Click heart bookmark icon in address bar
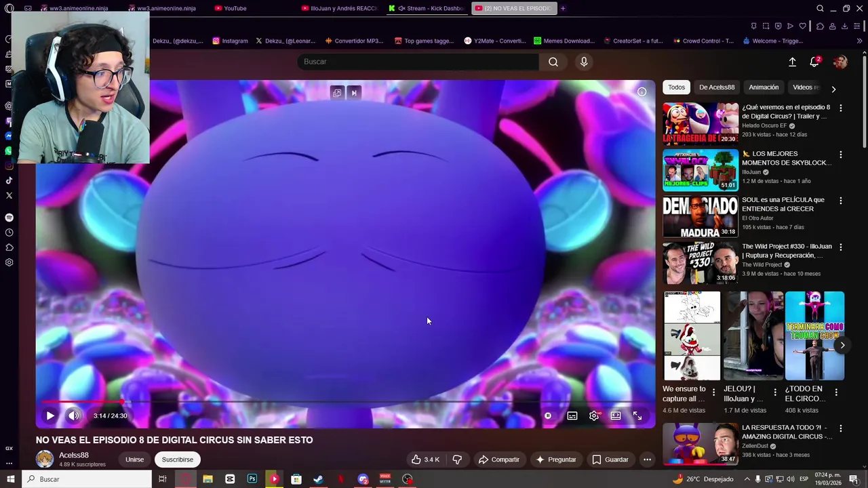868x488 pixels. pyautogui.click(x=803, y=26)
